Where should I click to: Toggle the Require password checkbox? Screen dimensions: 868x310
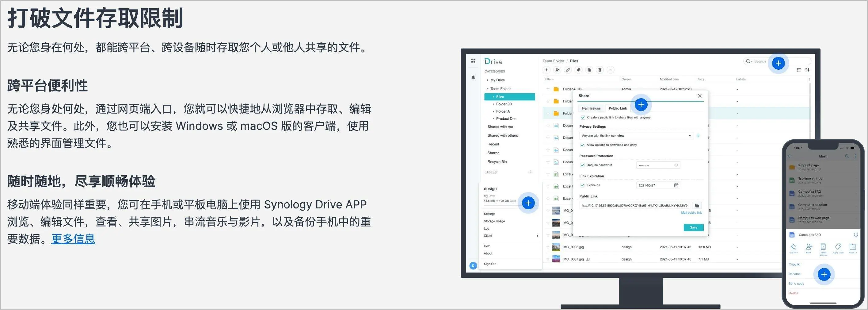click(582, 165)
